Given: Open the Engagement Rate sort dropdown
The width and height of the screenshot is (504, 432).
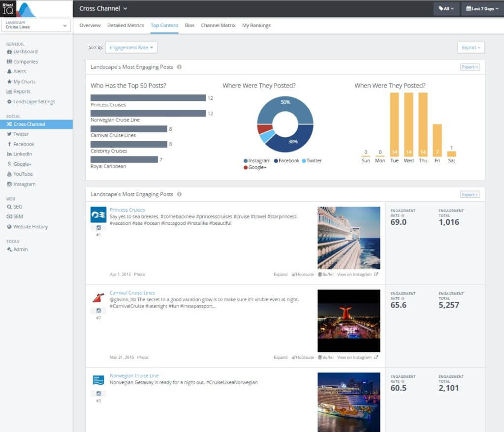Looking at the screenshot, I should 131,48.
